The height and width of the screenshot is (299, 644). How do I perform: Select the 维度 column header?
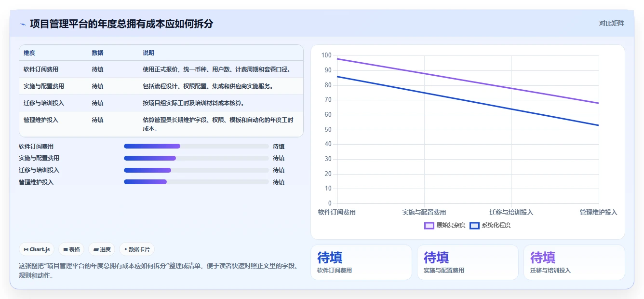click(29, 53)
